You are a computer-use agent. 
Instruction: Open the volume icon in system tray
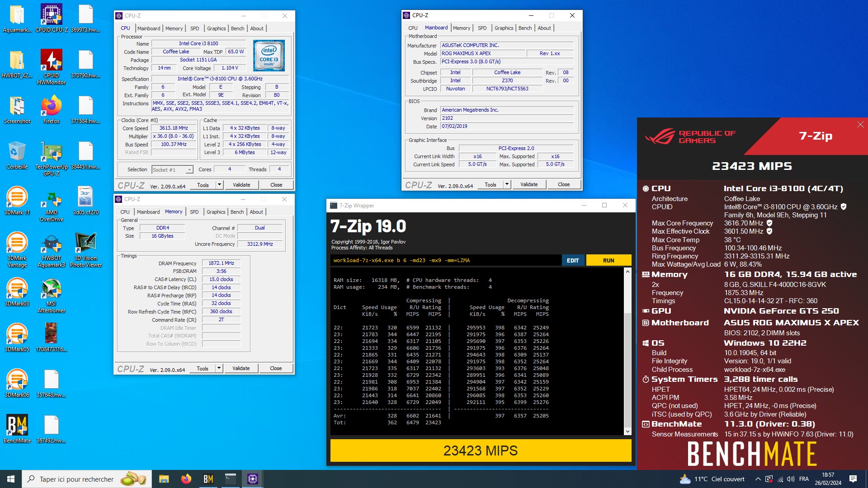(x=790, y=479)
